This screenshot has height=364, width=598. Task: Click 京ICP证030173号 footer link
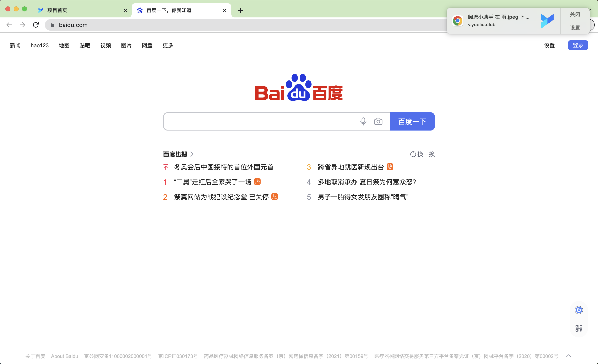[178, 356]
